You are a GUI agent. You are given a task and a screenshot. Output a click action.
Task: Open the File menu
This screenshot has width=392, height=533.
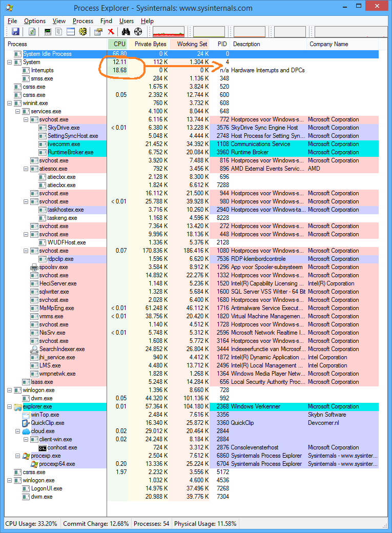click(12, 21)
